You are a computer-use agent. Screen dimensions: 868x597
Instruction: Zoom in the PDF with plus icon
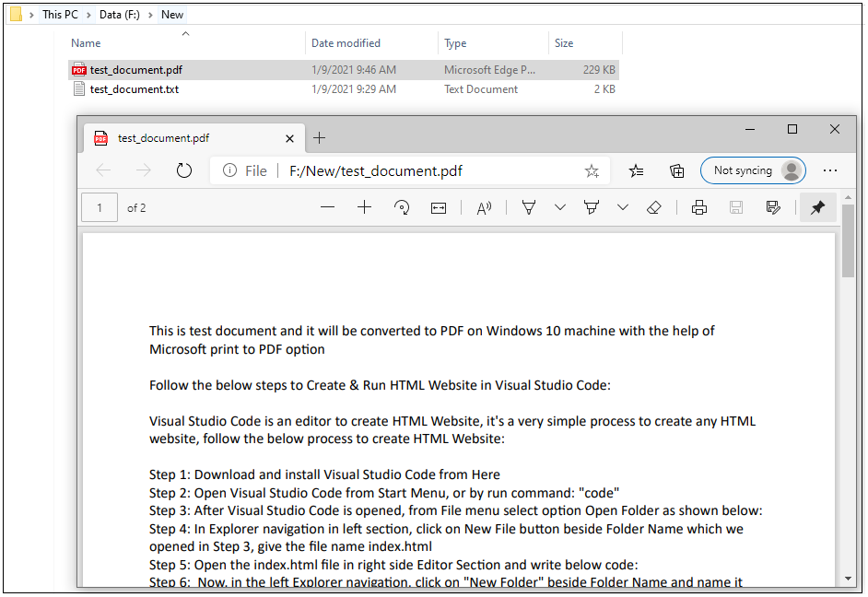(x=364, y=207)
